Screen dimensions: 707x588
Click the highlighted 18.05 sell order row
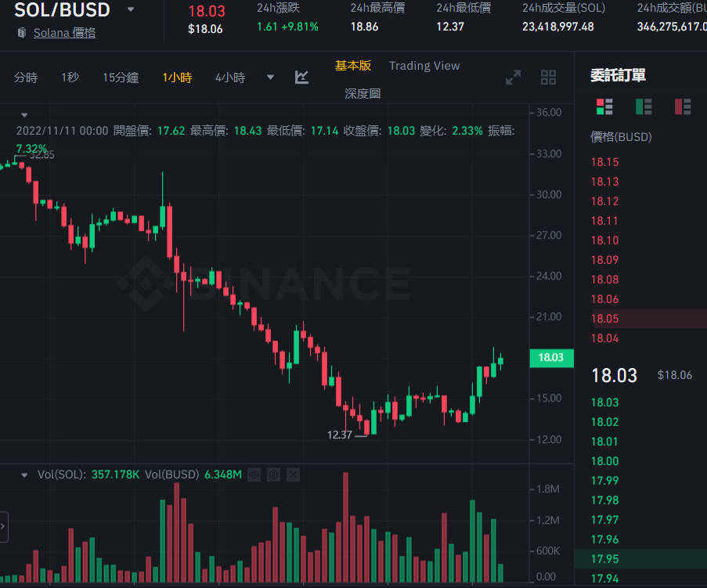[x=640, y=319]
